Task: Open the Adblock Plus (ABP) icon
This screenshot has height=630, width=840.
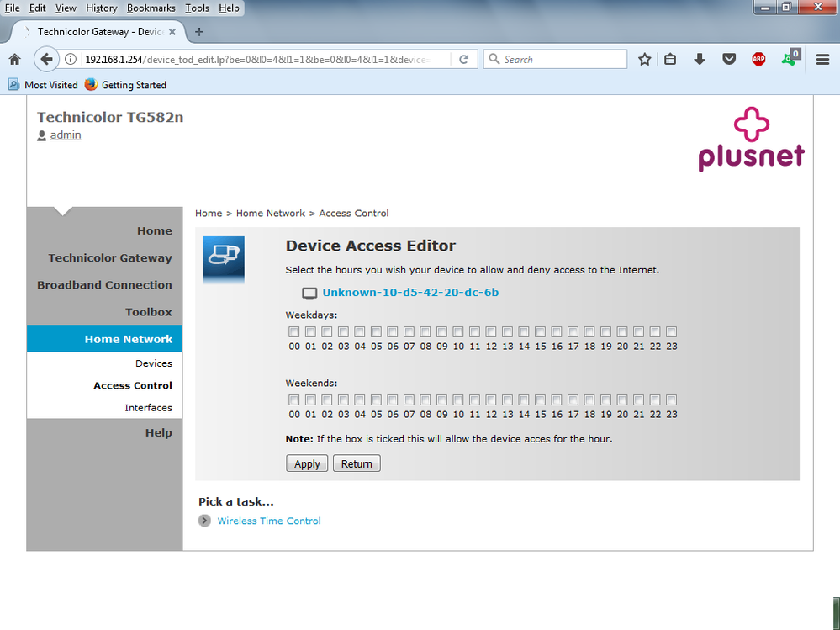Action: (x=758, y=60)
